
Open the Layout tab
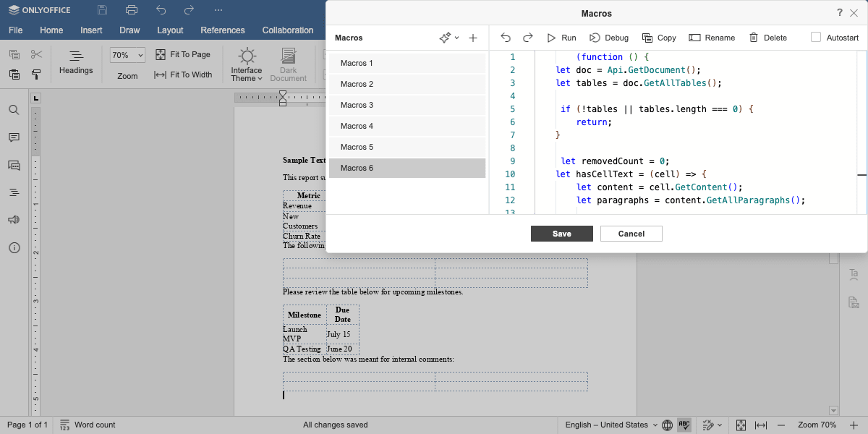click(x=170, y=30)
